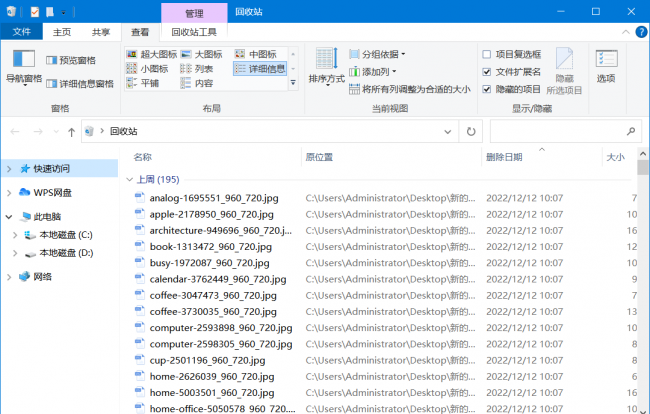This screenshot has height=414, width=650.
Task: Select WPS网盘 in navigation pane
Action: pos(53,193)
